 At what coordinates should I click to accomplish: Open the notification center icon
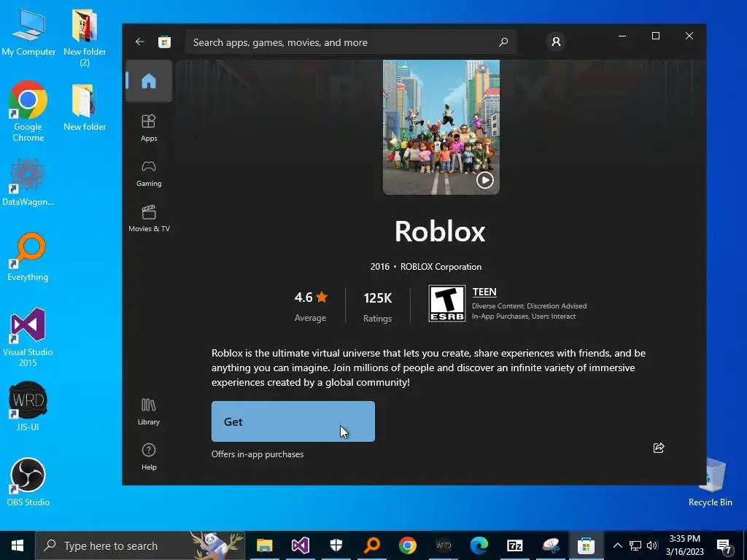[x=724, y=545]
